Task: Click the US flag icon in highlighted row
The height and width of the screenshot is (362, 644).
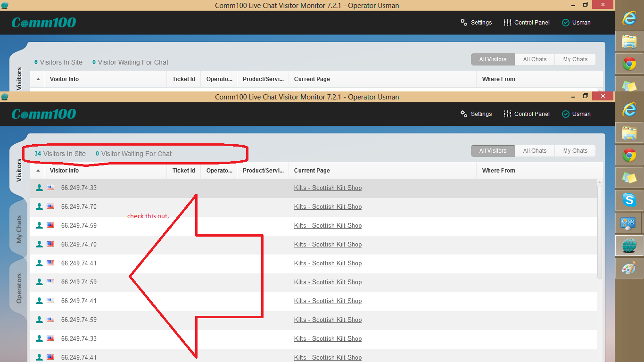Action: point(50,188)
